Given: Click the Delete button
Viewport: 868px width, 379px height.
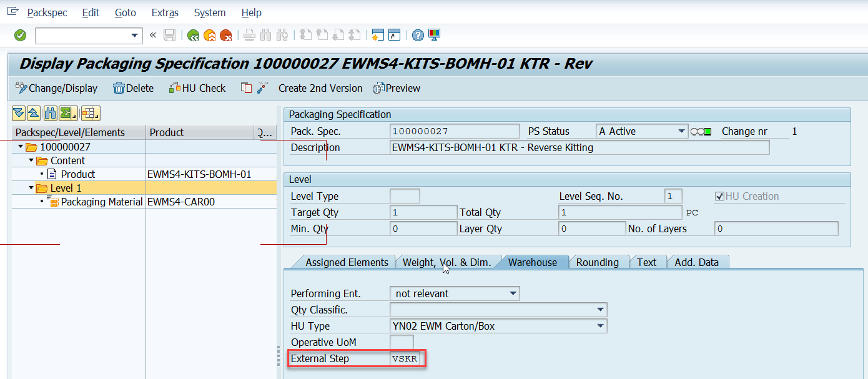Looking at the screenshot, I should click(x=133, y=88).
